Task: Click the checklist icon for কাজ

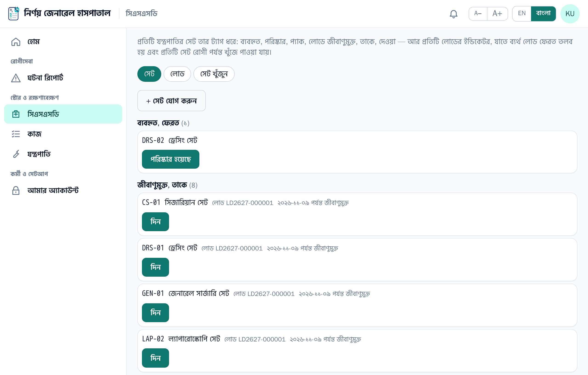Action: [16, 134]
